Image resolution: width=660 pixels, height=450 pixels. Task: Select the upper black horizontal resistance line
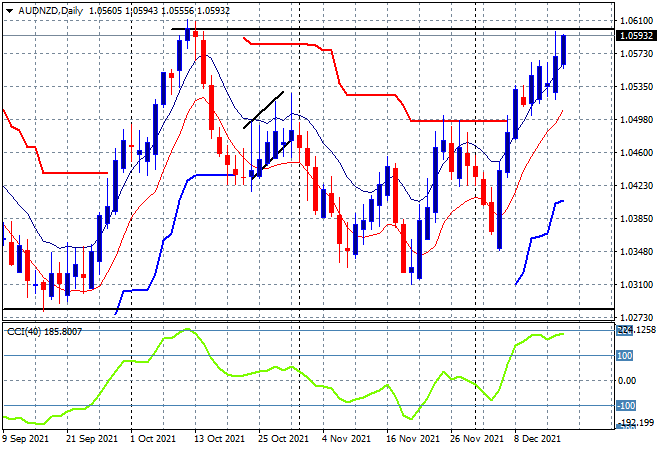pyautogui.click(x=392, y=29)
